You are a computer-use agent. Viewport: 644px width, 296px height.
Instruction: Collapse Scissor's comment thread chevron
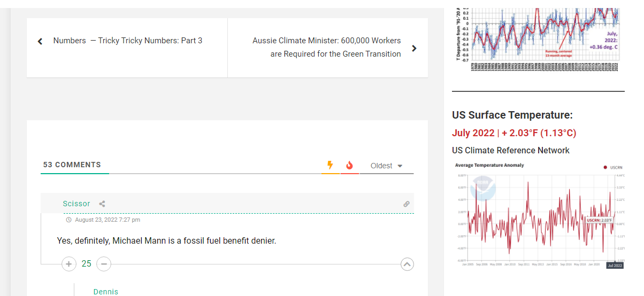click(407, 263)
